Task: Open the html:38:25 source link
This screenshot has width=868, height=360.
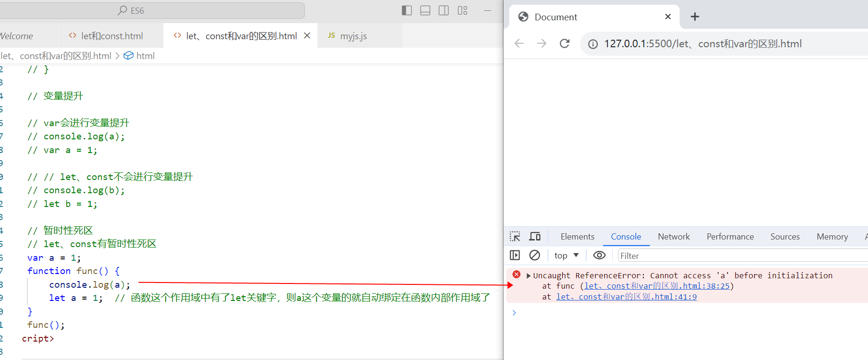Action: 657,286
